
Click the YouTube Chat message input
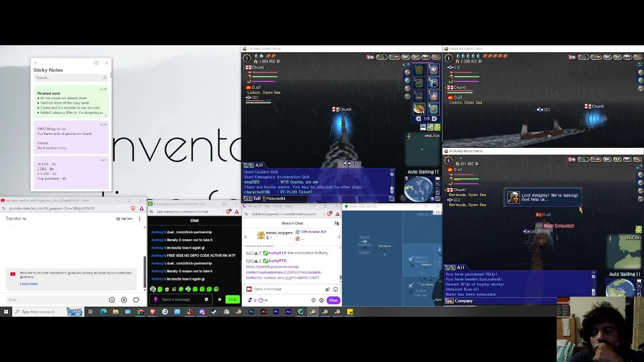coord(55,300)
